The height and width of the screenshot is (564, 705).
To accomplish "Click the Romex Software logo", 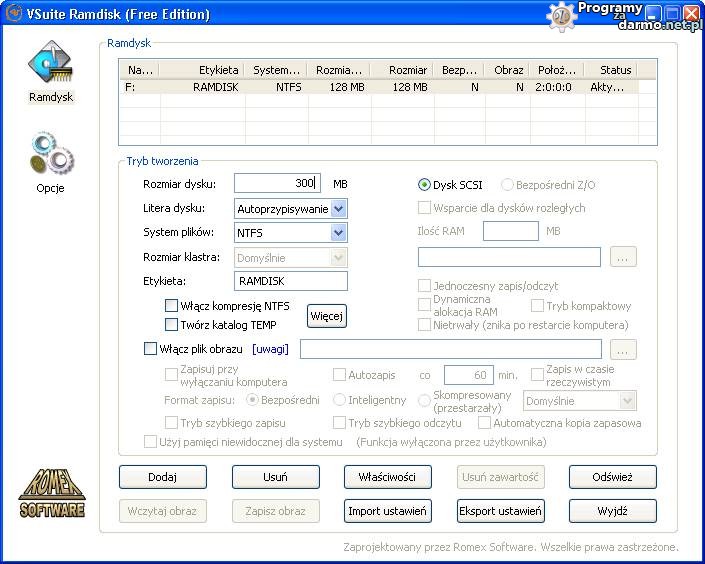I will tap(51, 495).
